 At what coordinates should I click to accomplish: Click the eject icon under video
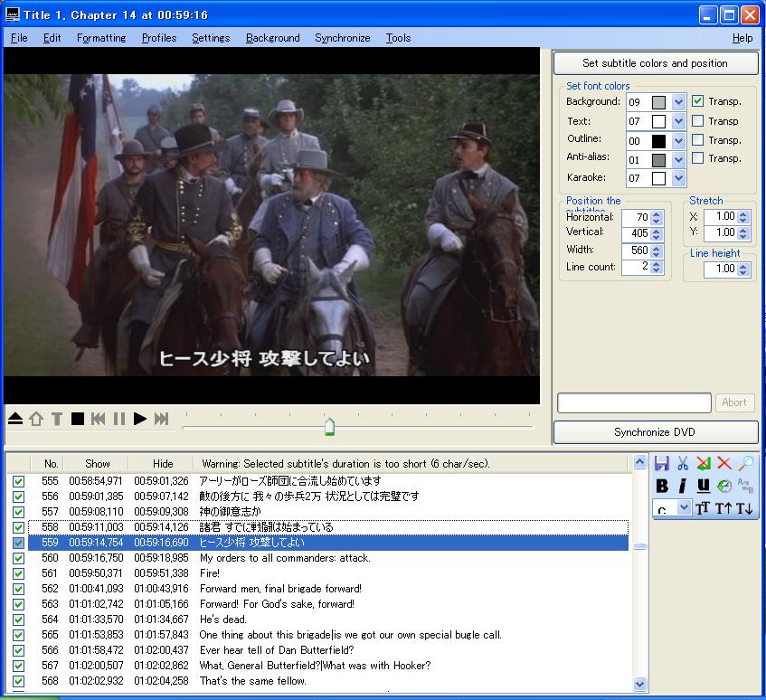(15, 418)
